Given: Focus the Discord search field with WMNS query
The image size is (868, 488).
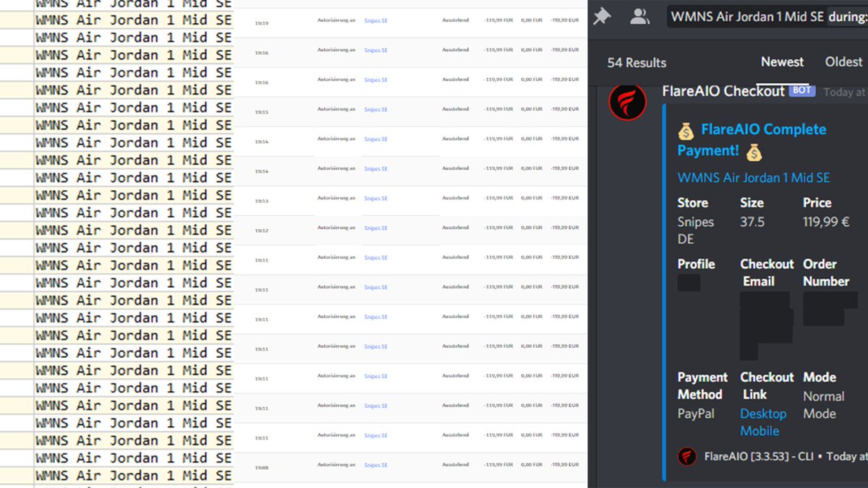Looking at the screenshot, I should (767, 16).
